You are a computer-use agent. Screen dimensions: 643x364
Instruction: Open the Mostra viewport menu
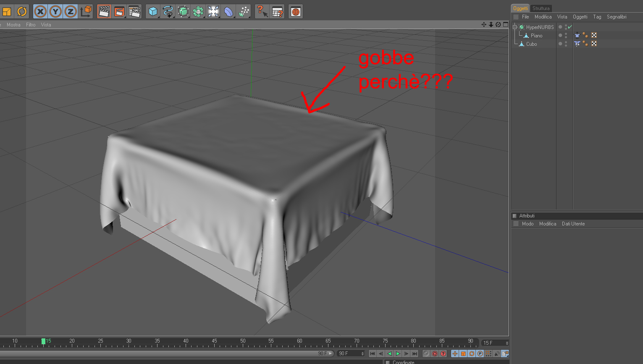pyautogui.click(x=13, y=25)
